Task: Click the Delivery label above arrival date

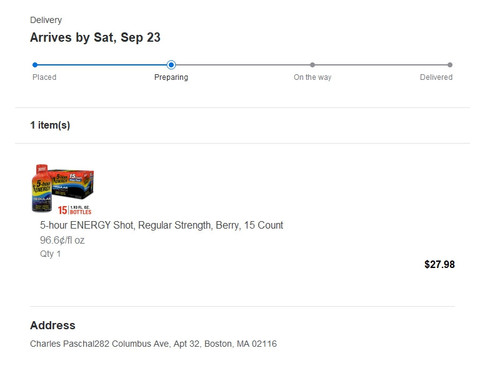Action: 46,20
